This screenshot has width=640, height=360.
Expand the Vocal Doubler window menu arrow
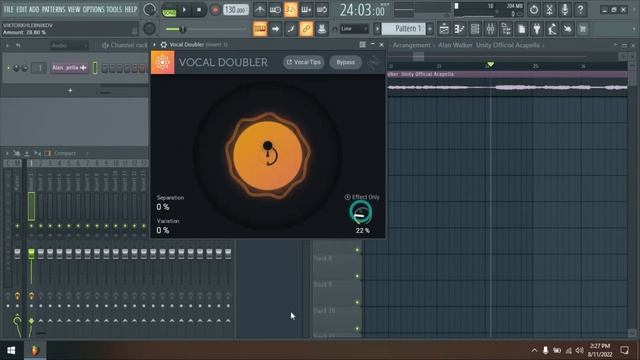tap(154, 44)
